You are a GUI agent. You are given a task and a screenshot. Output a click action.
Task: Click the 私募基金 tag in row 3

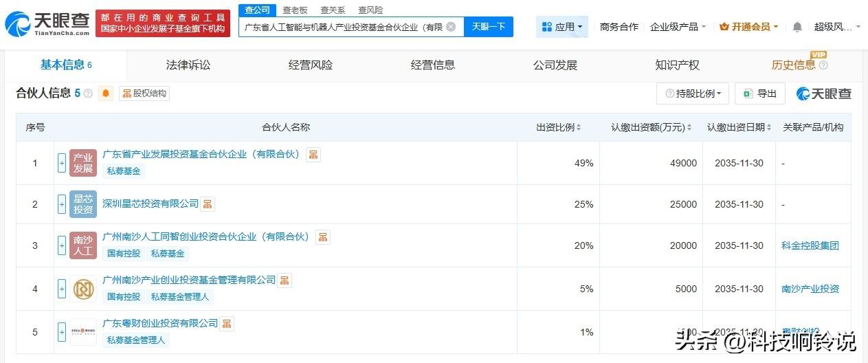[168, 254]
